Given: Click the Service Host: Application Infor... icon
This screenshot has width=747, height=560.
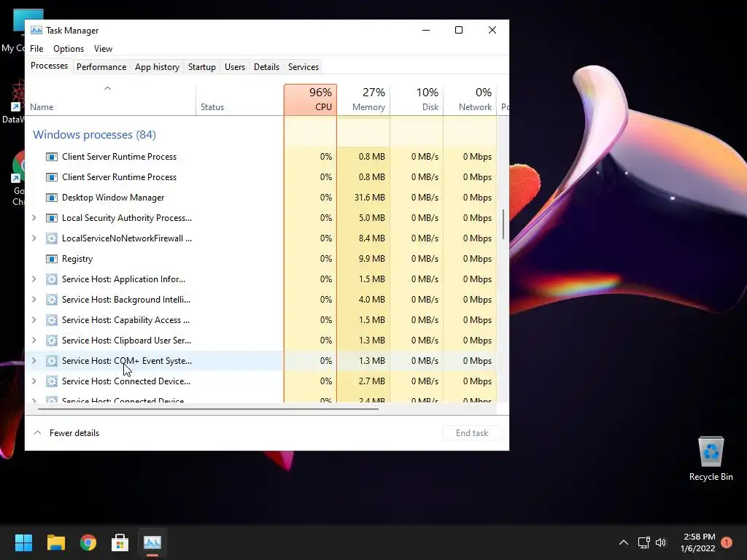Looking at the screenshot, I should click(x=52, y=279).
